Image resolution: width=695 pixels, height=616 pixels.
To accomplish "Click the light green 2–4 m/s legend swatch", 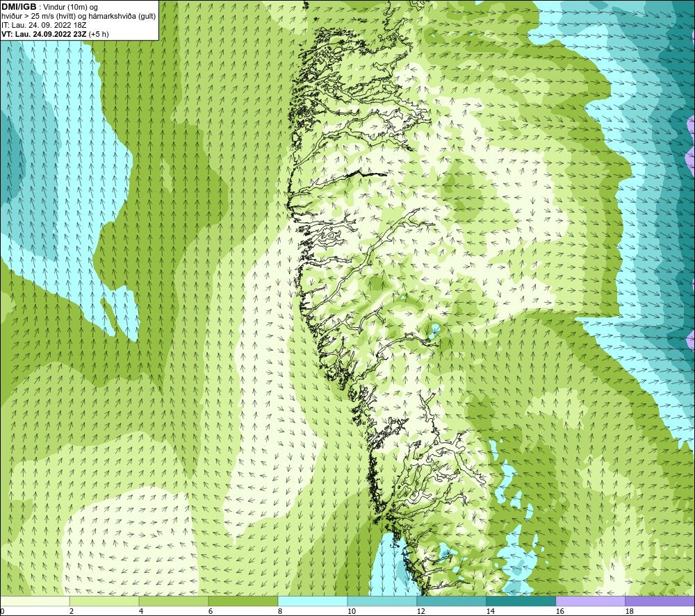I will [104, 601].
